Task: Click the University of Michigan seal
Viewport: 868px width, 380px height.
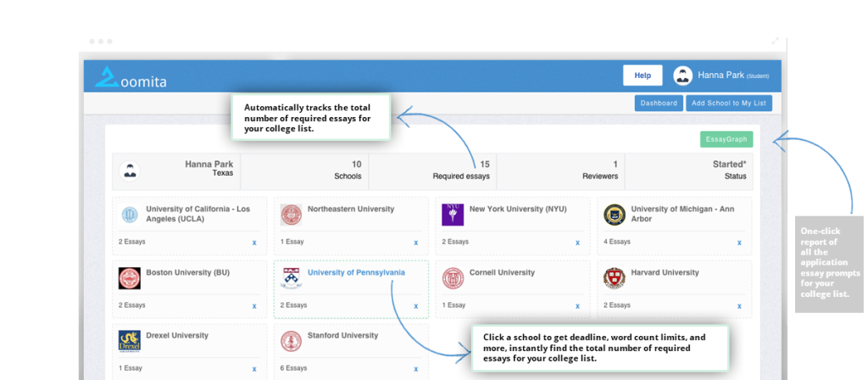Action: (x=615, y=215)
